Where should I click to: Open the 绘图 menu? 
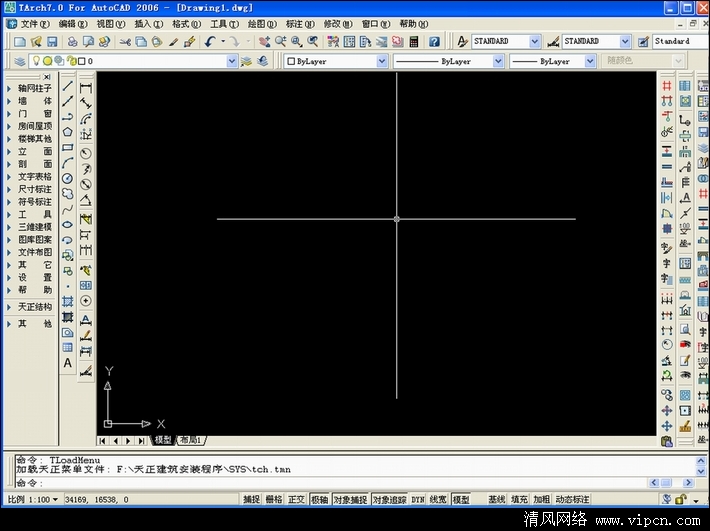pyautogui.click(x=262, y=24)
